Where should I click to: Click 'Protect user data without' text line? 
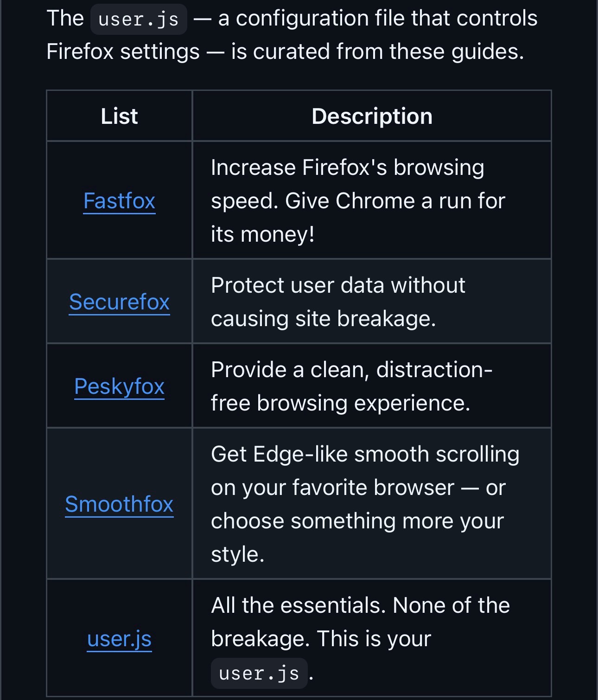click(x=337, y=285)
